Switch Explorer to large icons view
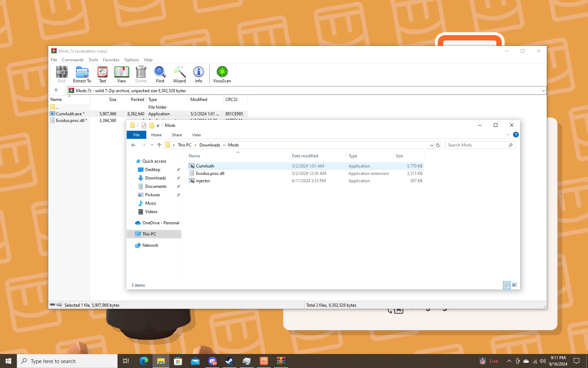588x368 pixels. 514,285
